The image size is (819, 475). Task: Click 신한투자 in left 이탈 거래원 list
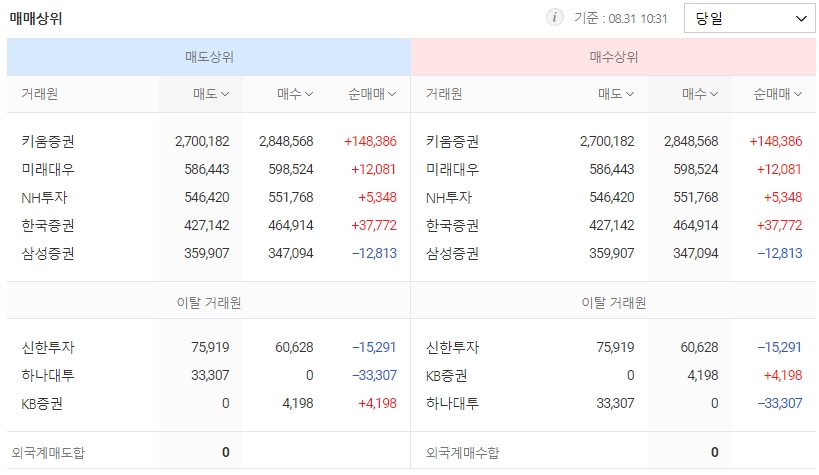click(x=48, y=347)
